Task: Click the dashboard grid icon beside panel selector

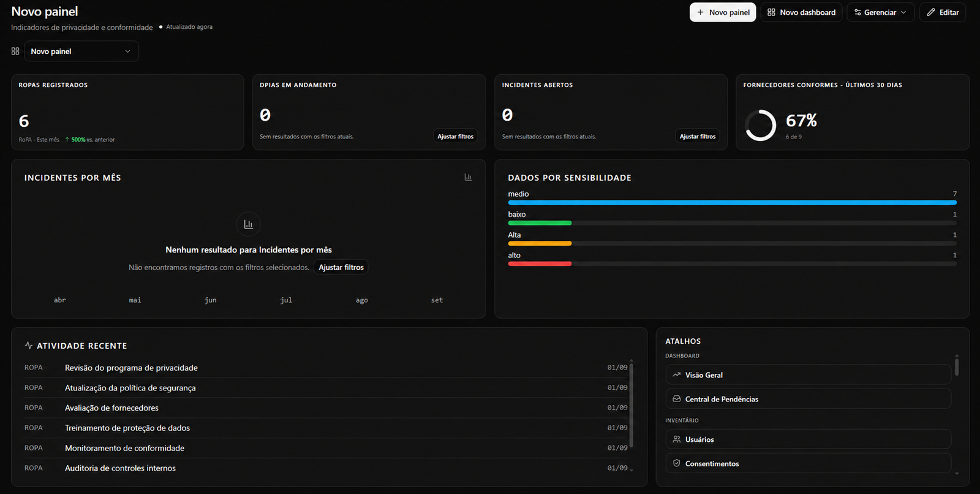Action: pyautogui.click(x=15, y=51)
